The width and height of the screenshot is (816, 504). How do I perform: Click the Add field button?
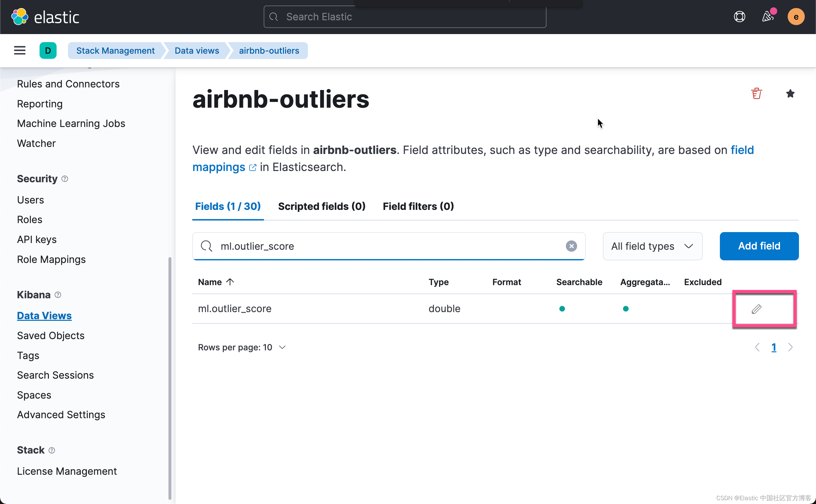[759, 246]
